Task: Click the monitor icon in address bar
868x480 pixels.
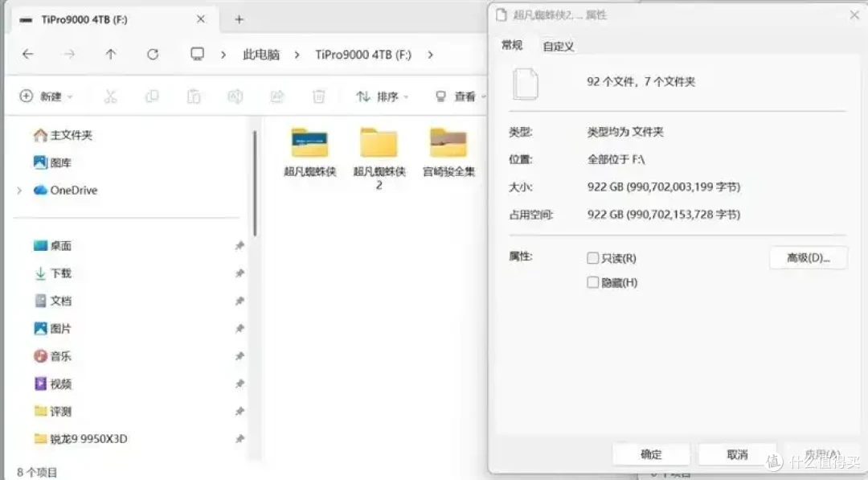Action: coord(197,54)
